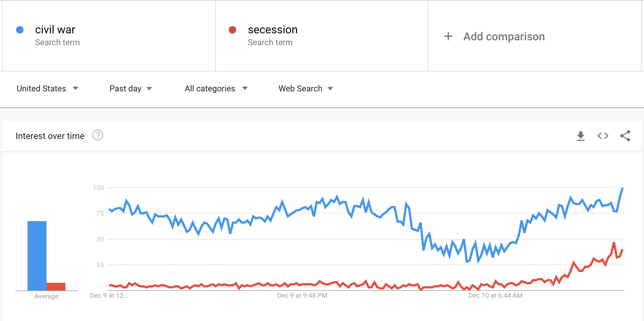This screenshot has width=644, height=321.
Task: Click the blue civil war average bar
Action: click(37, 255)
